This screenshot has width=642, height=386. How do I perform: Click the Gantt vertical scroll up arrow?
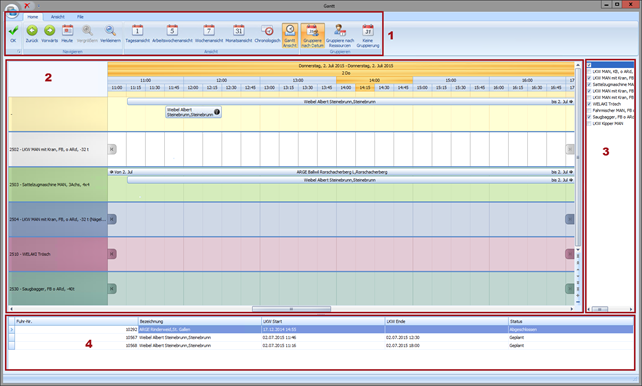578,65
